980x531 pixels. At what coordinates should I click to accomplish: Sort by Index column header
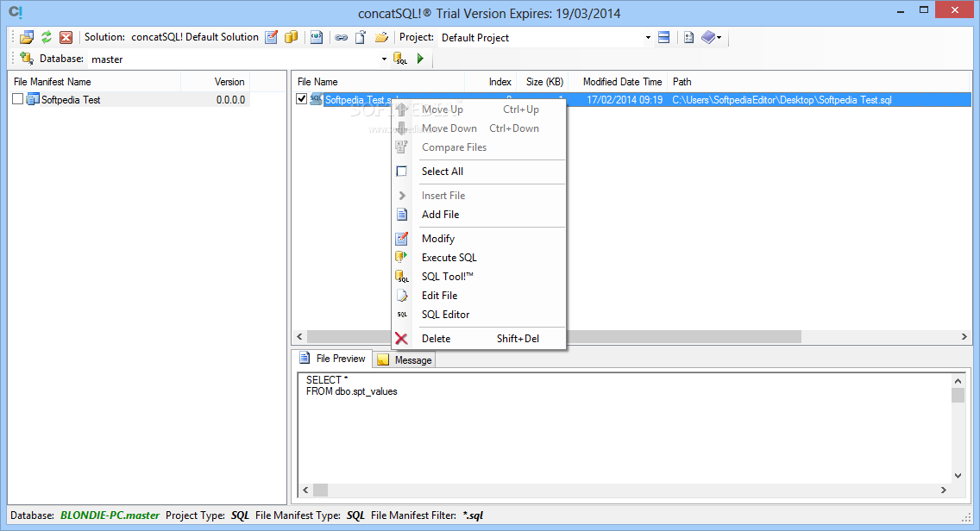pyautogui.click(x=490, y=82)
